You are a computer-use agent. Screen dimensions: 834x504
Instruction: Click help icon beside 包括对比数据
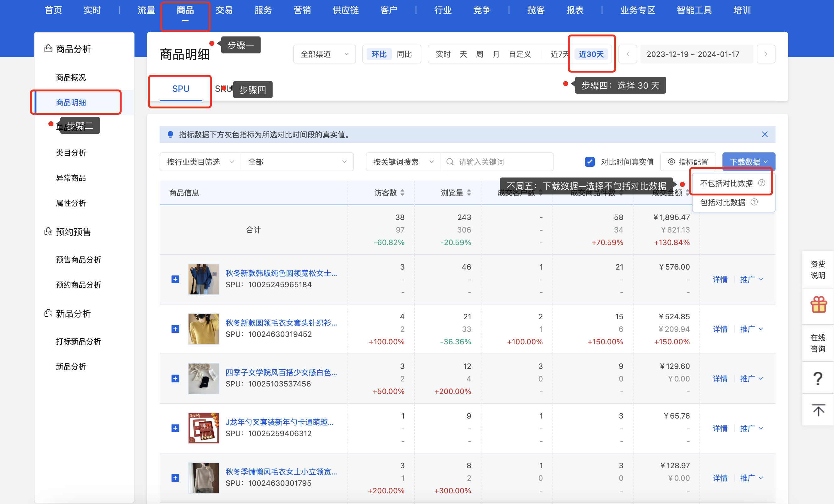point(754,202)
